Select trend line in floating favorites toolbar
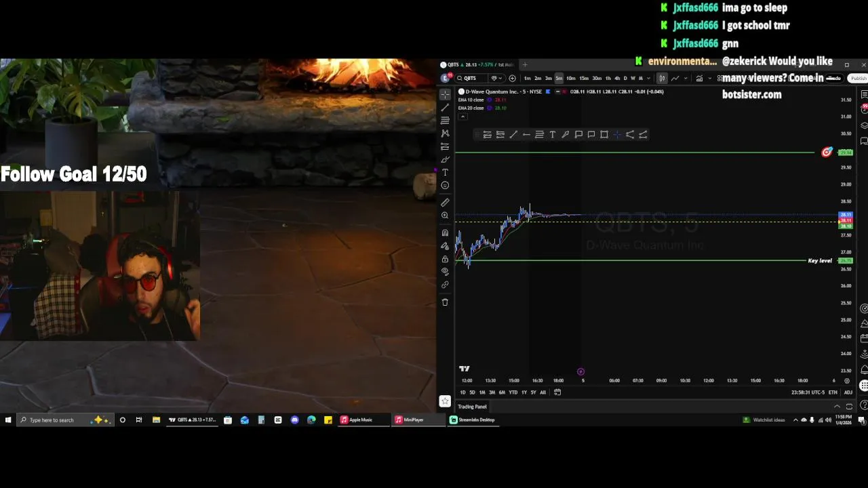This screenshot has height=488, width=868. [x=513, y=134]
